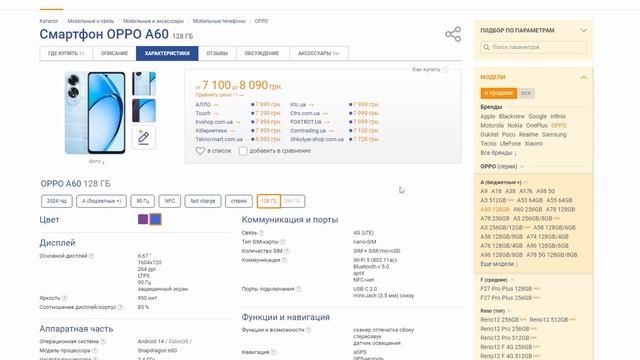Click the Поиск параметров input field
The width and height of the screenshot is (640, 360).
533,47
